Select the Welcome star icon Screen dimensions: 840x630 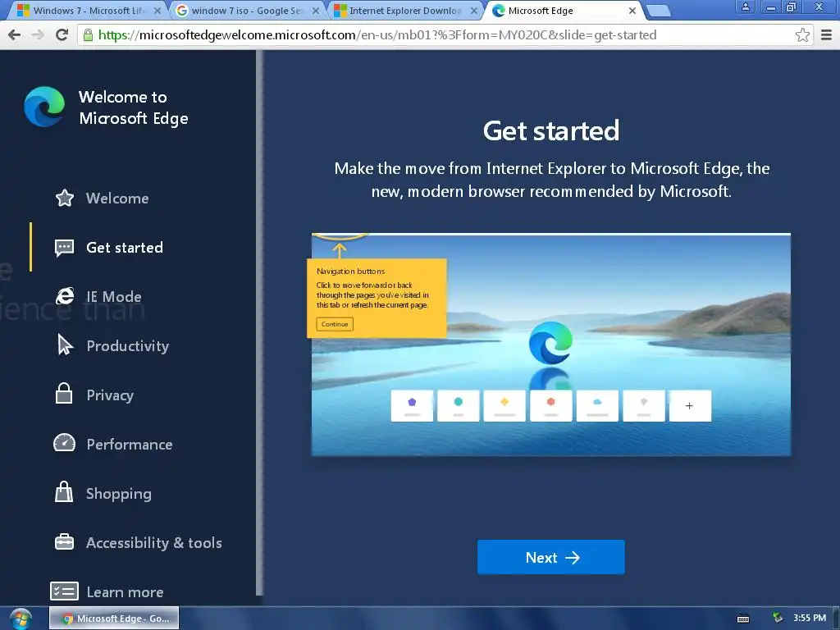(65, 199)
